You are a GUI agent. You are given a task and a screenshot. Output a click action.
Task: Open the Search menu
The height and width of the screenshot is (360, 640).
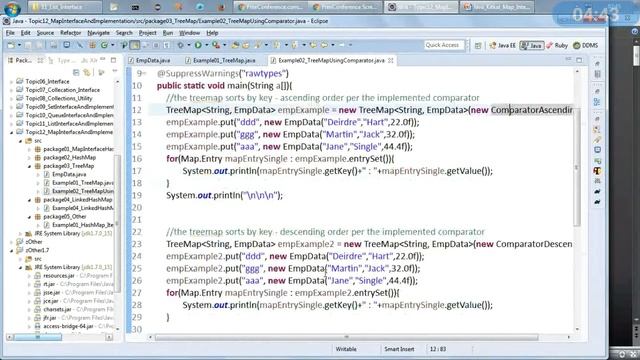coord(124,33)
